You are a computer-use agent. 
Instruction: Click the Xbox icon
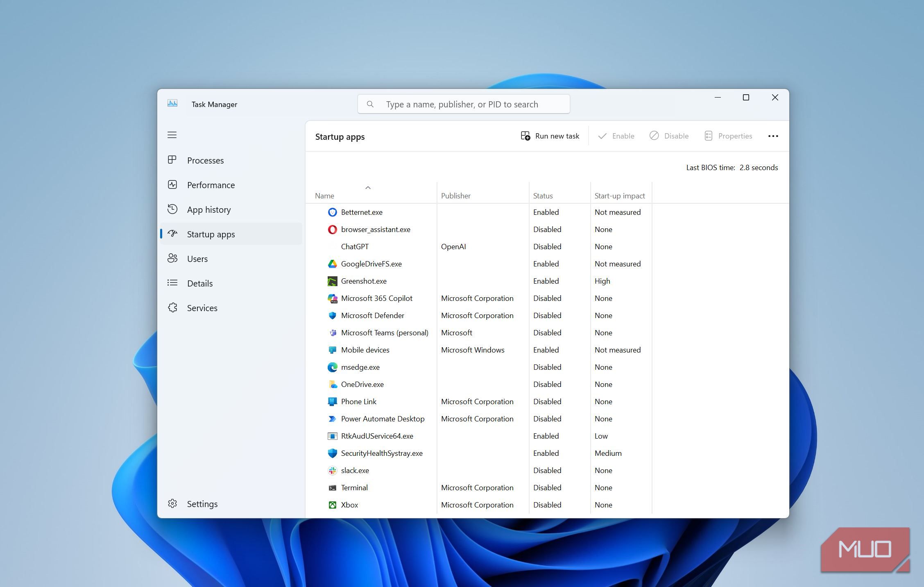333,505
